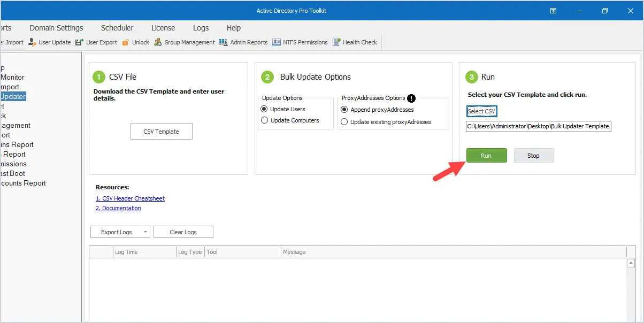Click the CSV file path field
The image size is (644, 323).
pyautogui.click(x=538, y=126)
